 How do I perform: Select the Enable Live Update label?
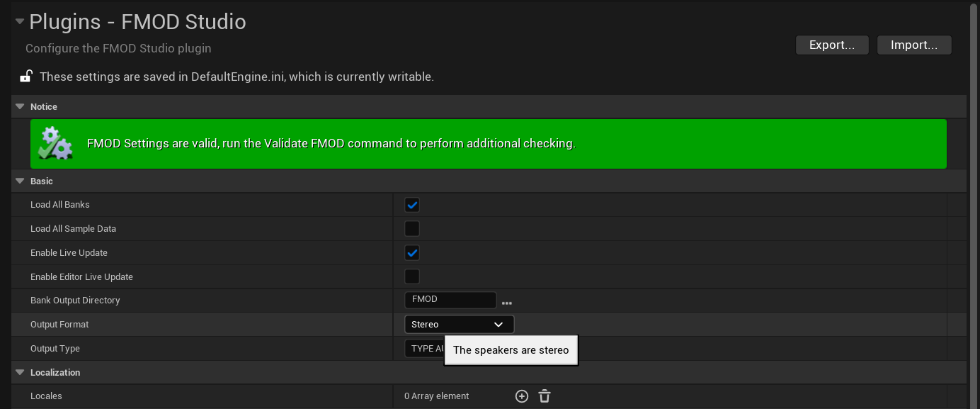click(69, 253)
